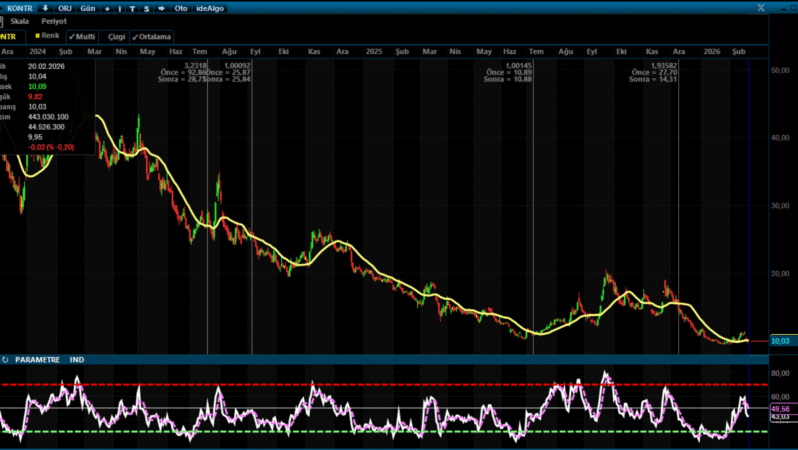Click the Oto auto-scale button
Image resolution: width=798 pixels, height=450 pixels.
(x=181, y=7)
